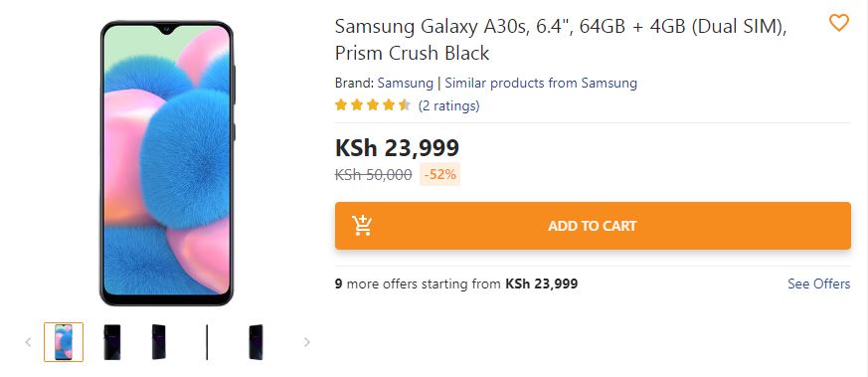Click the -52% discount badge
Screen dimensions: 868x377
(440, 174)
